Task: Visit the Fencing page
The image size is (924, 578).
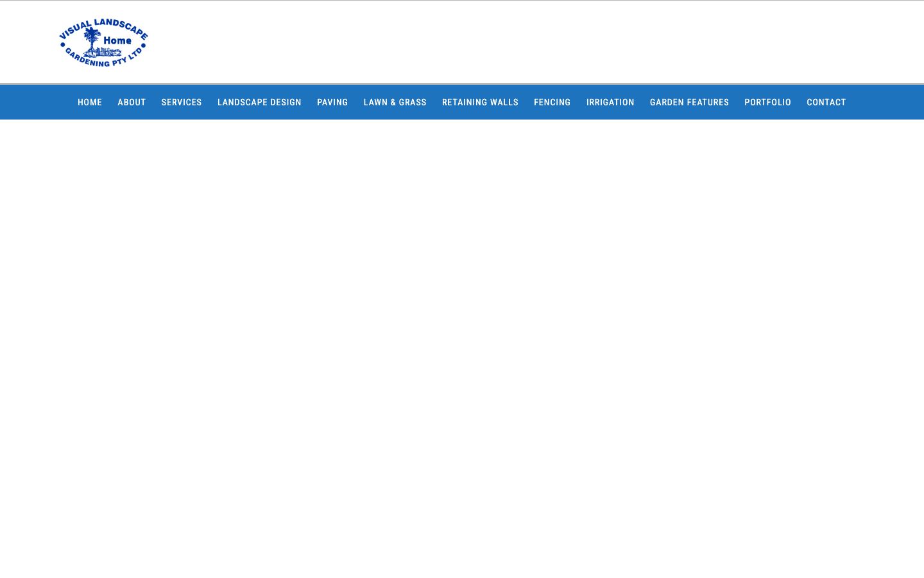Action: (552, 102)
